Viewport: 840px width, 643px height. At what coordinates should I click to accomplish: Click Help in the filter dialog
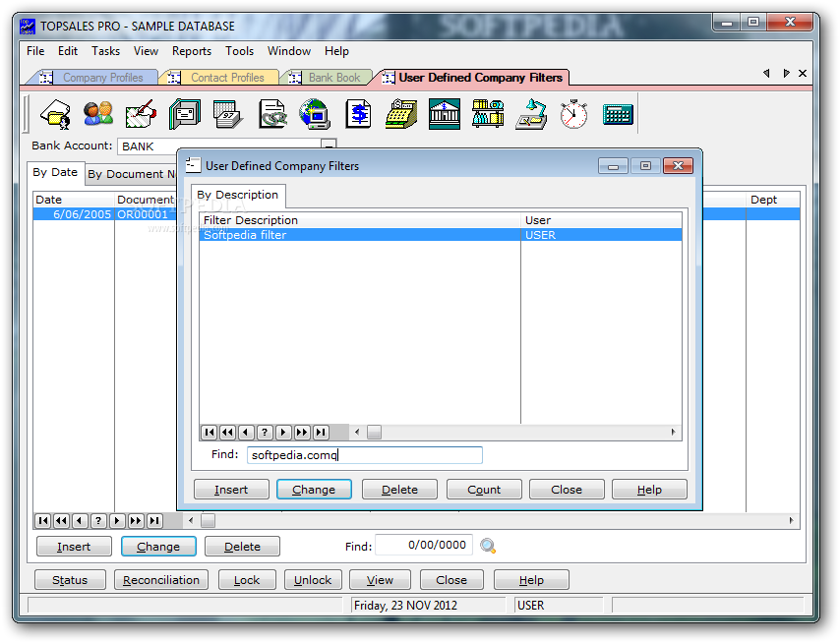coord(649,490)
